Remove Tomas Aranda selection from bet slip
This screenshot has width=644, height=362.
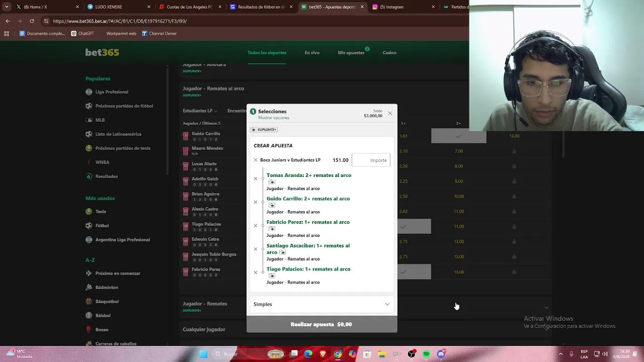(256, 179)
